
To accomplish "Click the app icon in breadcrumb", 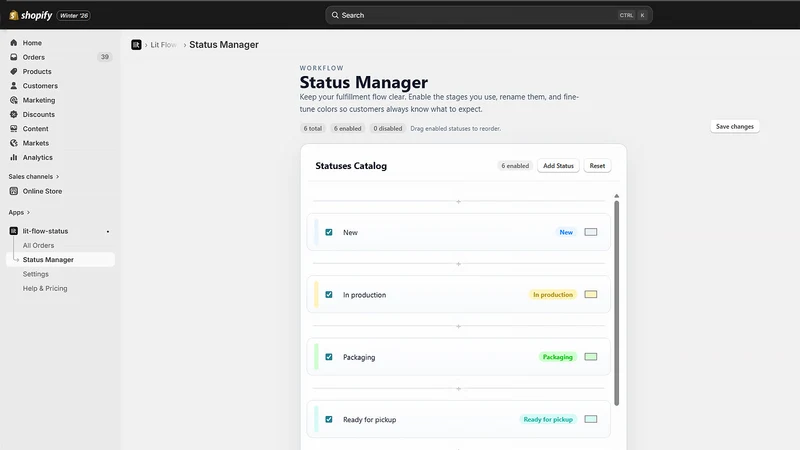I will (x=136, y=45).
